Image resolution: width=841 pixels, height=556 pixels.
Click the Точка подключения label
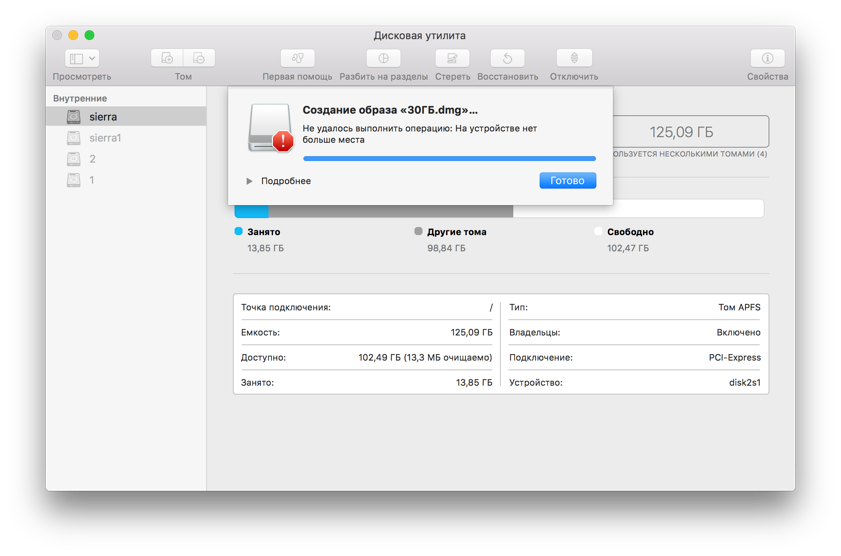coord(286,307)
